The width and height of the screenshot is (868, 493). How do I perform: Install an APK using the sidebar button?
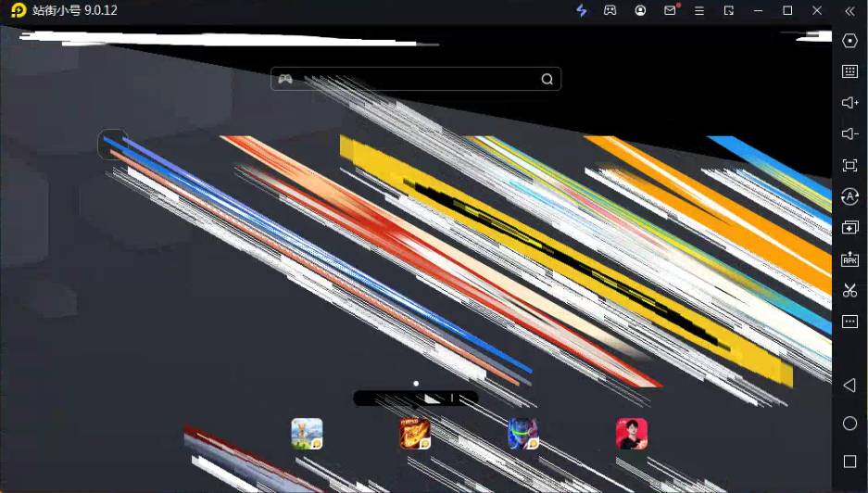(x=849, y=259)
